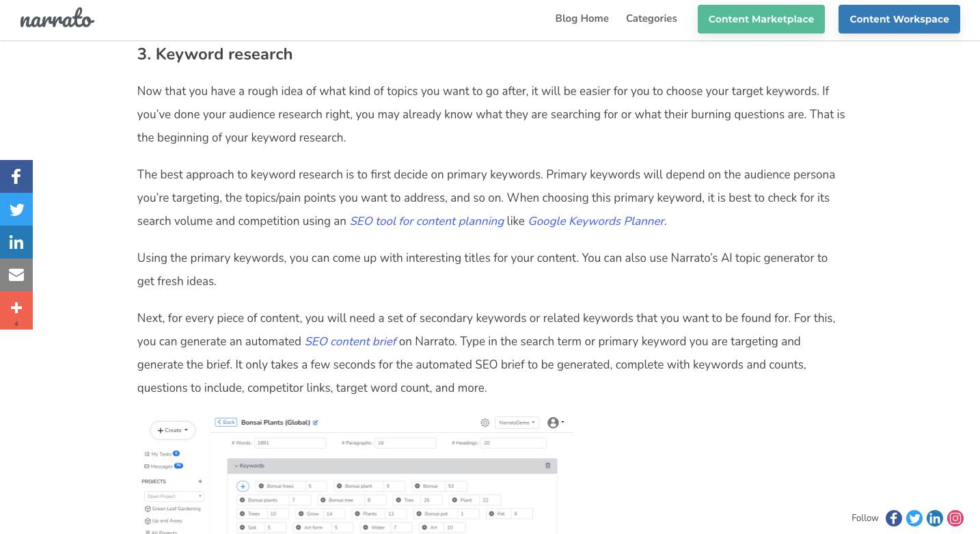This screenshot has width=980, height=534.
Task: Open the Content Marketplace
Action: pos(761,19)
